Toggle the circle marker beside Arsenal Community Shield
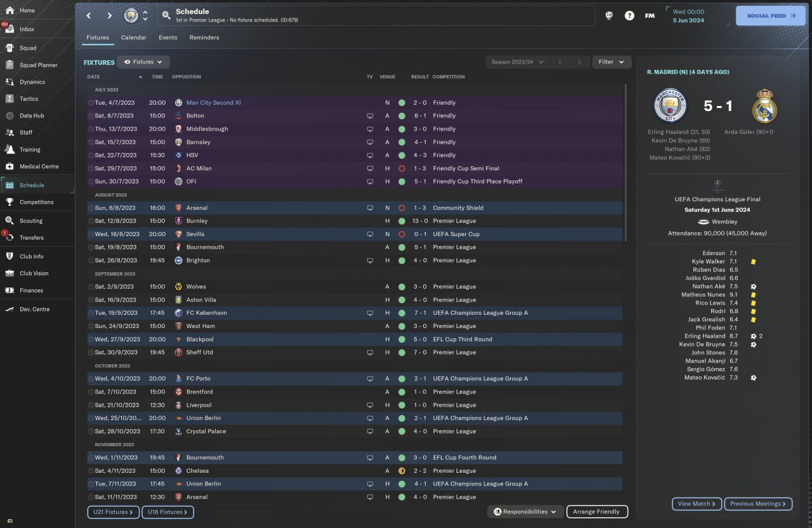 coord(91,208)
